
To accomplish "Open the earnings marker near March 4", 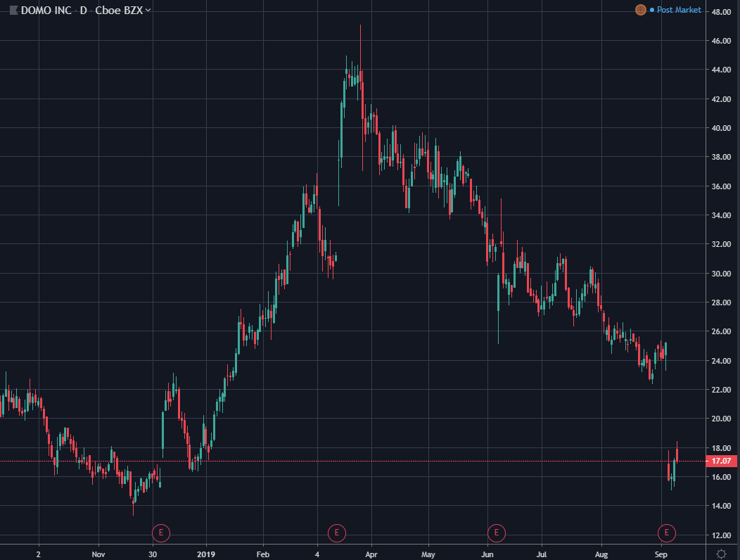I will 336,532.
